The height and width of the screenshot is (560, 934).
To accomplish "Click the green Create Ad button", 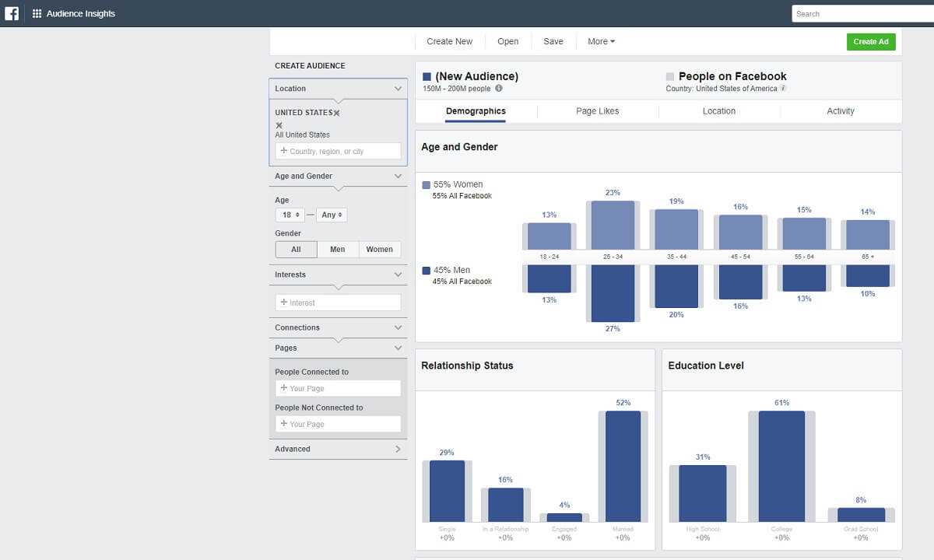I will [x=871, y=42].
